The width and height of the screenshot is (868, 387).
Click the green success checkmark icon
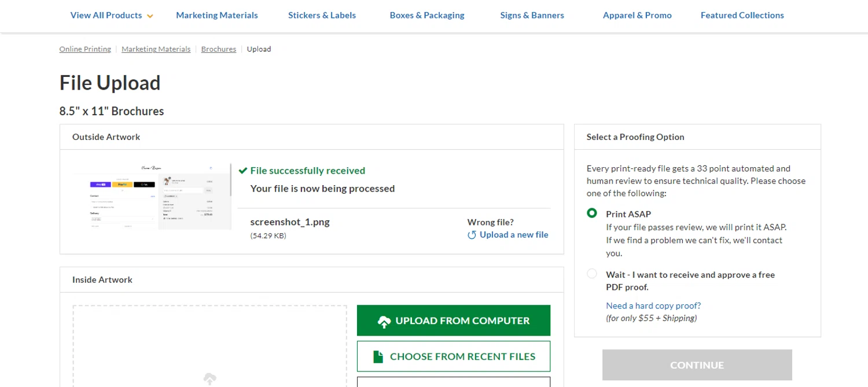tap(243, 171)
